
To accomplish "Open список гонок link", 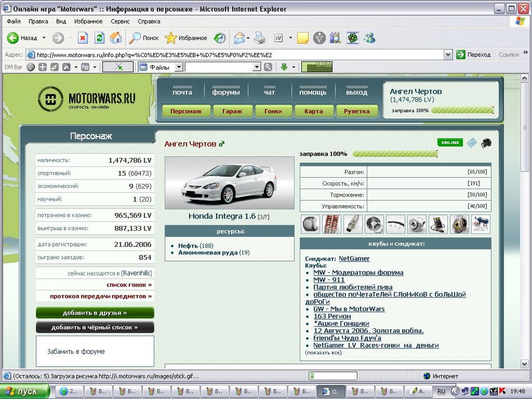I will (x=129, y=285).
